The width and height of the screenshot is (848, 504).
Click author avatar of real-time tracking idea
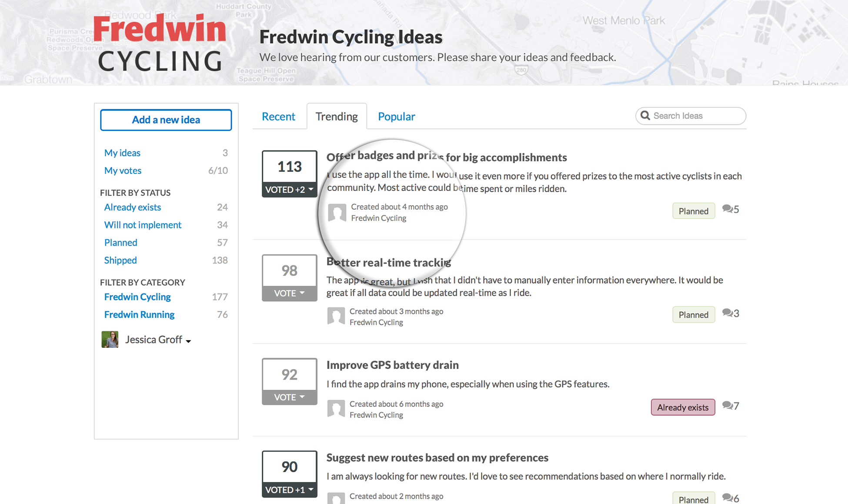[x=336, y=316]
